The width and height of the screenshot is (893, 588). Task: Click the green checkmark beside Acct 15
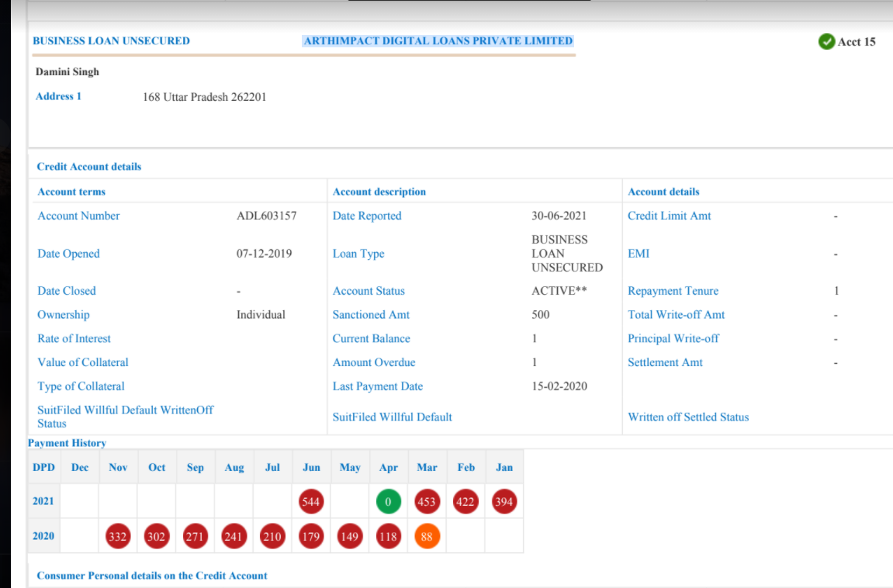(826, 41)
